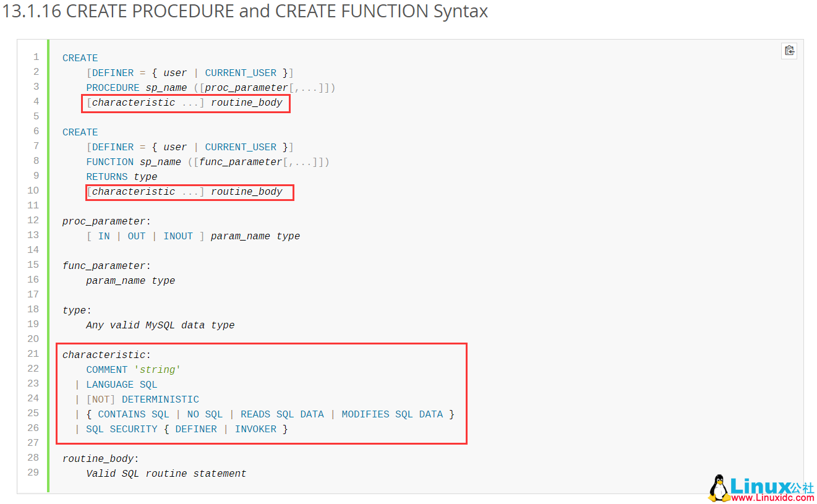Click the 'Any valid MySQL data type' text
The height and width of the screenshot is (504, 817).
160,325
